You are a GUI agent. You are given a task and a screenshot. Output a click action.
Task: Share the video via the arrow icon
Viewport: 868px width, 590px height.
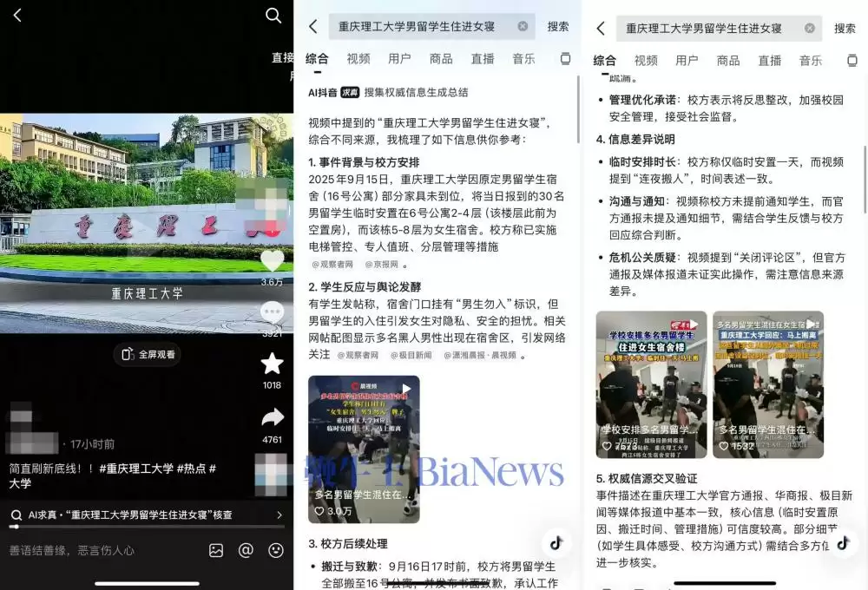[273, 416]
